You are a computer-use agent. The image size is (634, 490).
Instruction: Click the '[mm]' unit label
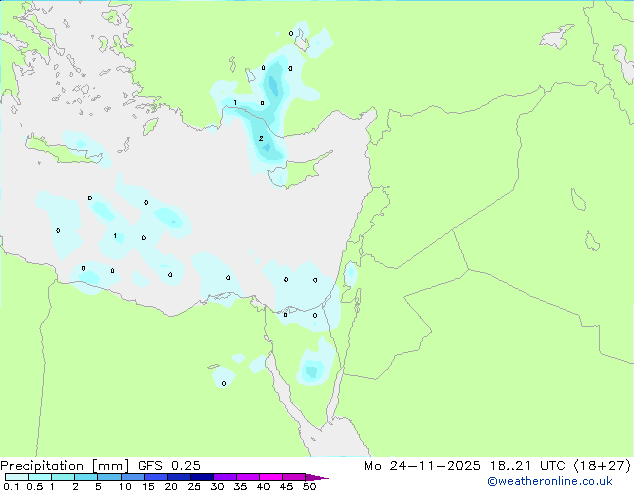point(111,466)
